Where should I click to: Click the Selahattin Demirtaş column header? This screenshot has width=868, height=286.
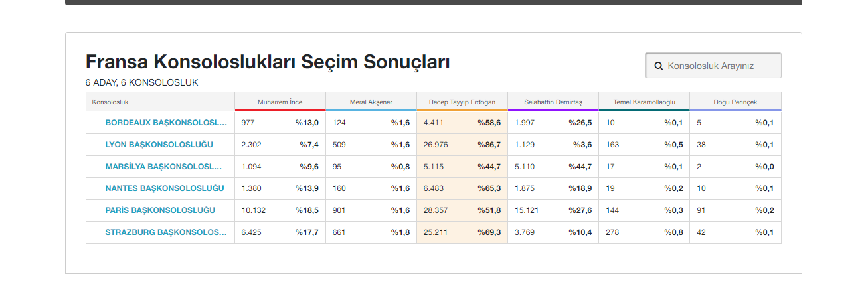[553, 102]
